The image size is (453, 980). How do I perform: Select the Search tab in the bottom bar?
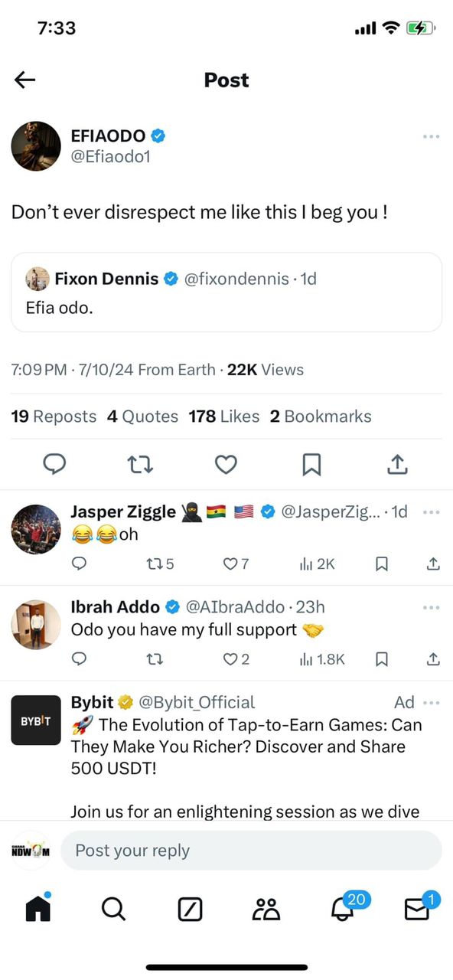(113, 910)
